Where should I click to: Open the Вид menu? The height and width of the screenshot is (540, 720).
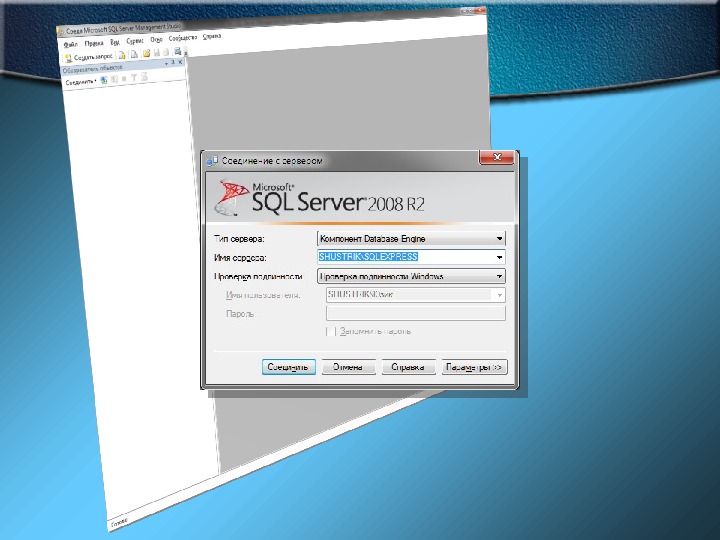click(x=115, y=42)
